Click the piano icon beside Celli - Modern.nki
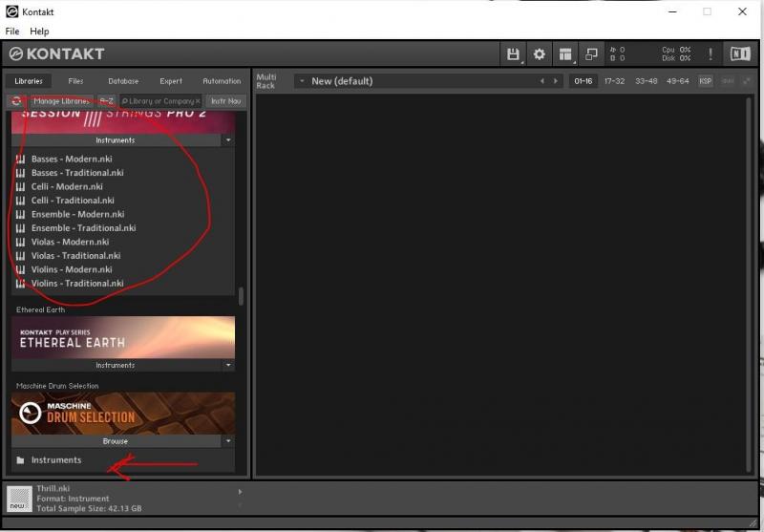 (20, 186)
